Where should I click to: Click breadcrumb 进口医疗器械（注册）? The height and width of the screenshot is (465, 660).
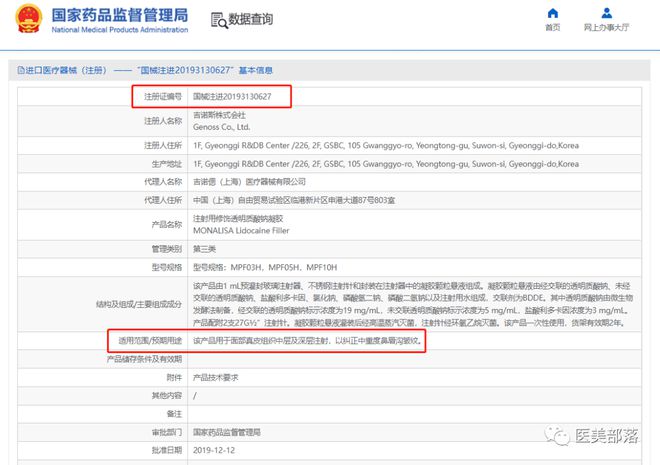click(x=66, y=70)
